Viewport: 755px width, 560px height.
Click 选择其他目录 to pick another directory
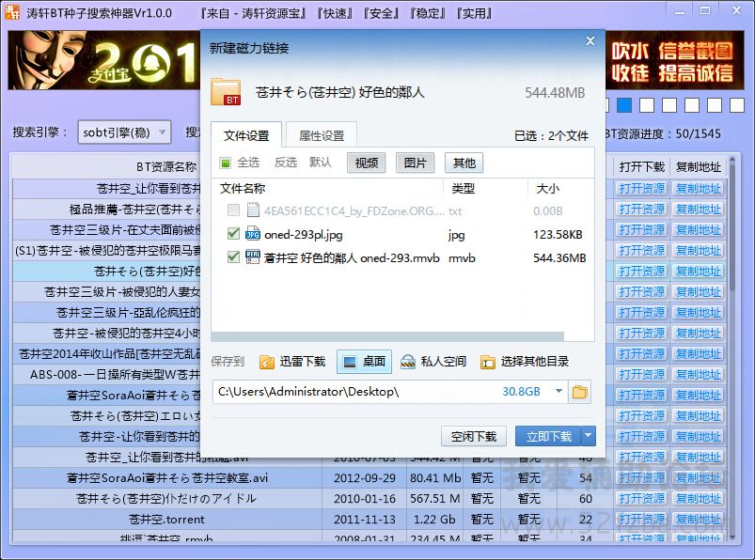point(525,362)
